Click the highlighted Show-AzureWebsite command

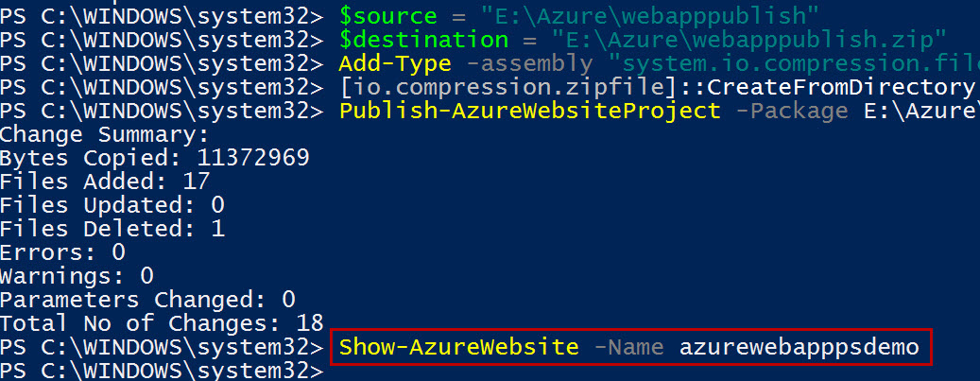[x=628, y=347]
